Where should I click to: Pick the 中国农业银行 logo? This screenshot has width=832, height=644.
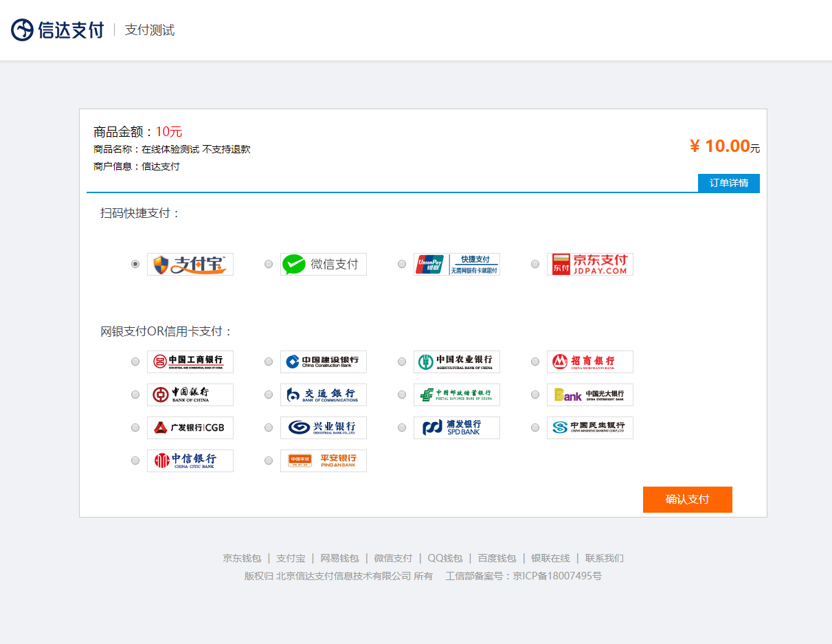(457, 362)
